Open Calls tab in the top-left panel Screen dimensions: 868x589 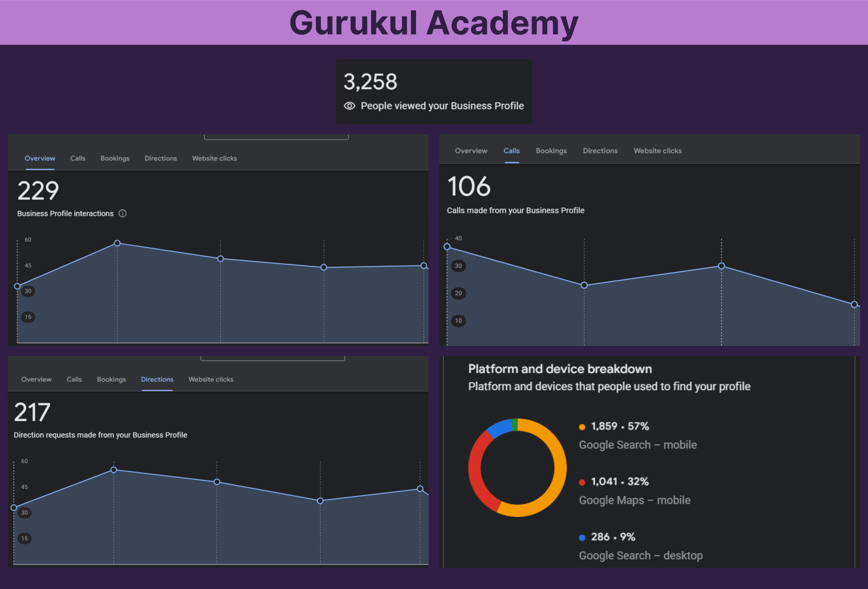point(78,158)
